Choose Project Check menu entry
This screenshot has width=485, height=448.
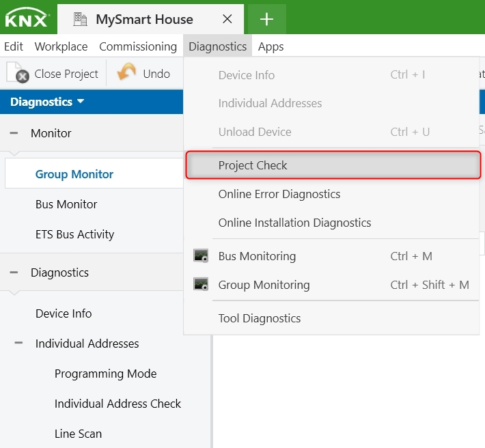coord(333,165)
